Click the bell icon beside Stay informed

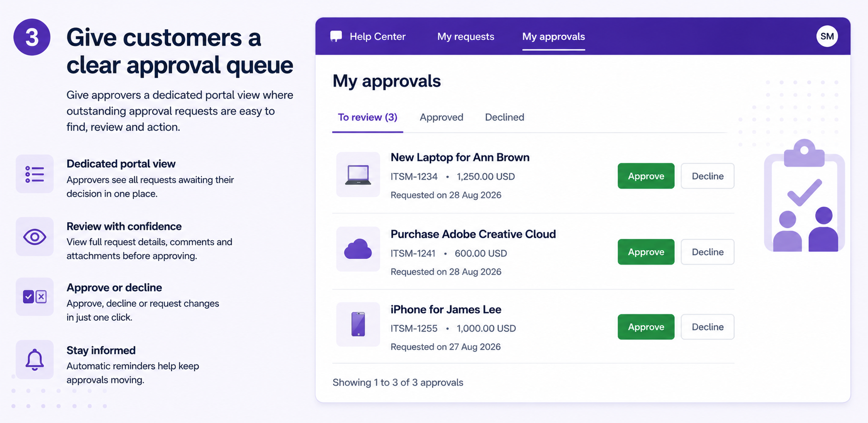tap(35, 360)
